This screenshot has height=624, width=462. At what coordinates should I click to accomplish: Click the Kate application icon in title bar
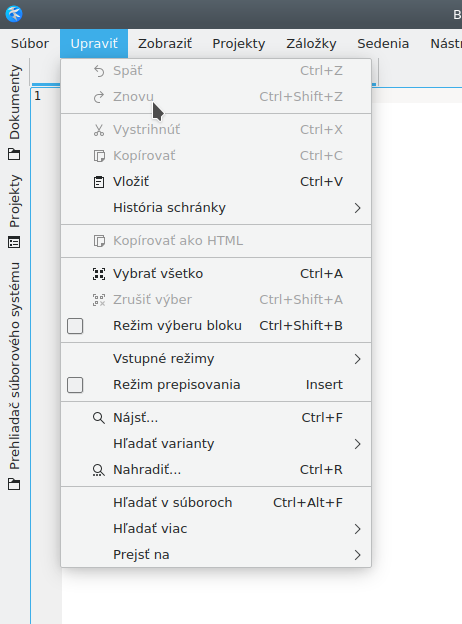(14, 14)
